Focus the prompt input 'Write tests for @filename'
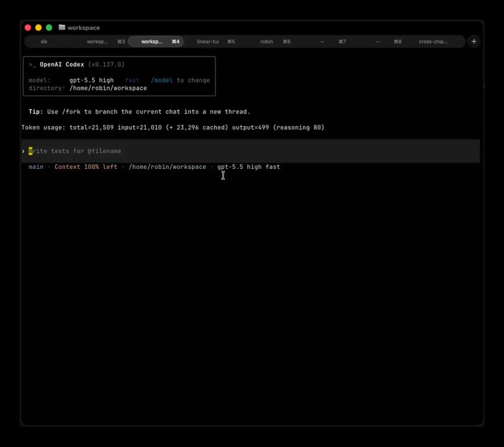The width and height of the screenshot is (504, 447). pos(251,151)
